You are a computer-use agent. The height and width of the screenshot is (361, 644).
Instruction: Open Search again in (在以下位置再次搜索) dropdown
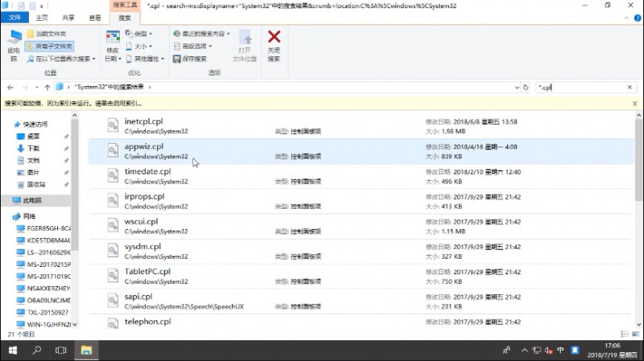click(x=61, y=59)
